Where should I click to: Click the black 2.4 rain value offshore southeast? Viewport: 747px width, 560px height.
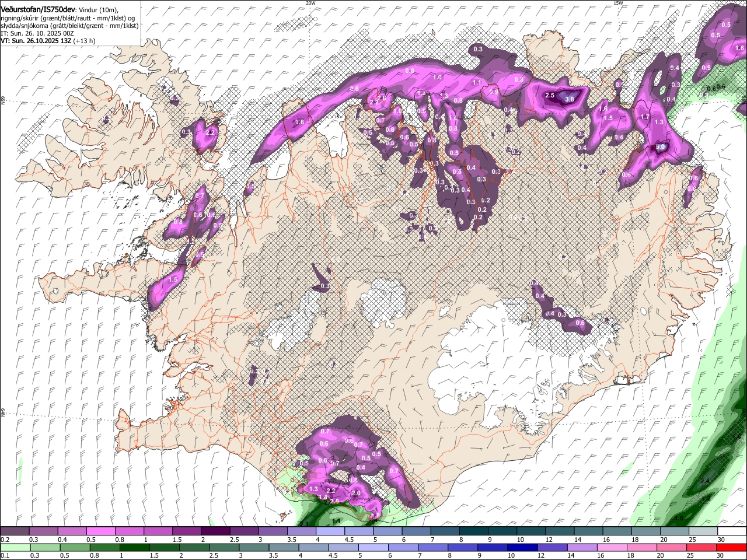[x=704, y=481]
